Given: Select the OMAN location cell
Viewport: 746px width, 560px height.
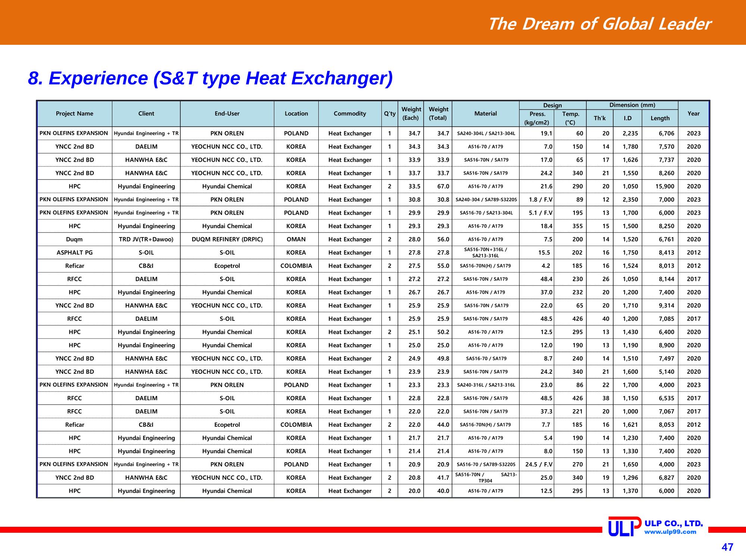Looking at the screenshot, I should [296, 239].
